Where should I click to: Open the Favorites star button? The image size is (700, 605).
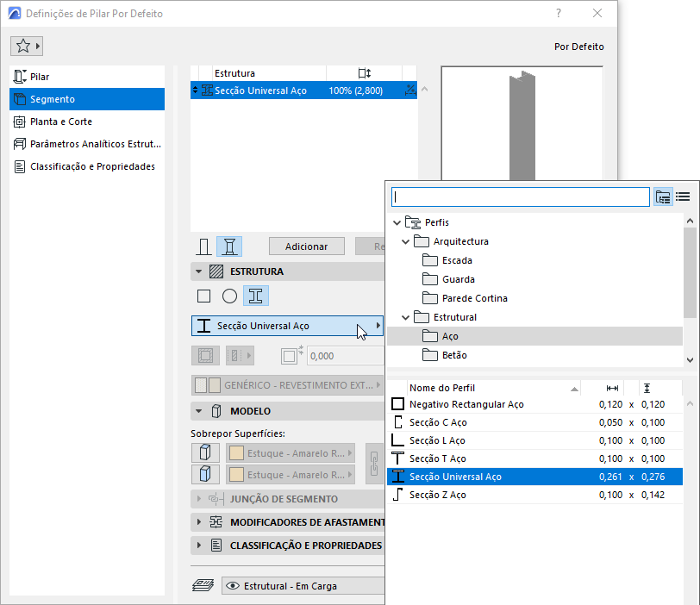(x=27, y=46)
